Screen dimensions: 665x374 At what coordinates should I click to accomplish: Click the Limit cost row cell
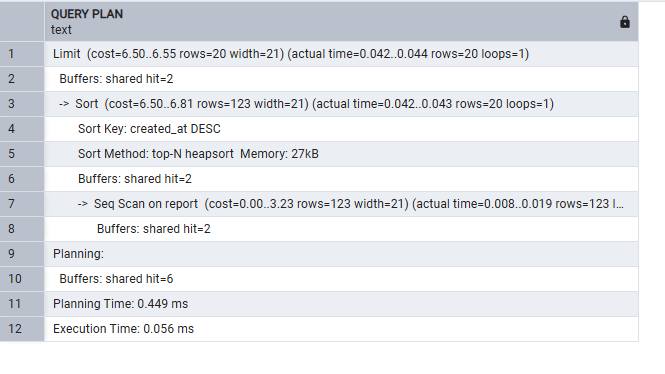pyautogui.click(x=341, y=54)
